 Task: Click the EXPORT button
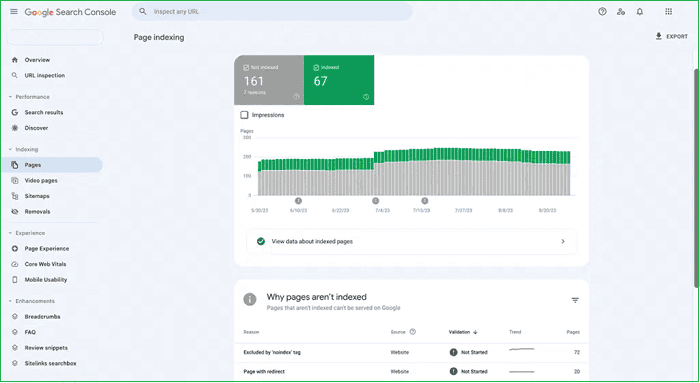(671, 37)
